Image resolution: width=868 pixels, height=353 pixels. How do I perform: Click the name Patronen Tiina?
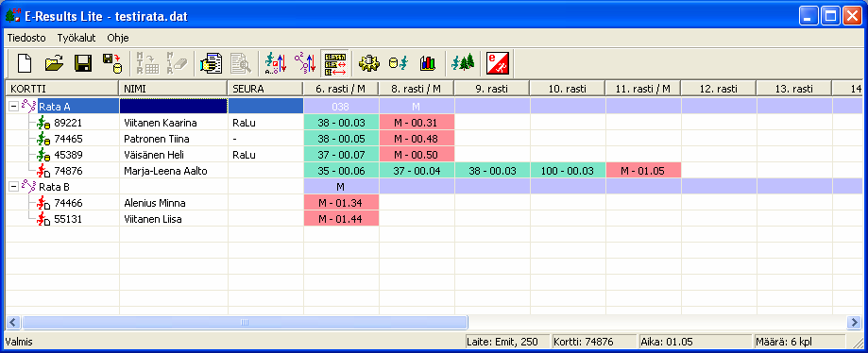(157, 139)
